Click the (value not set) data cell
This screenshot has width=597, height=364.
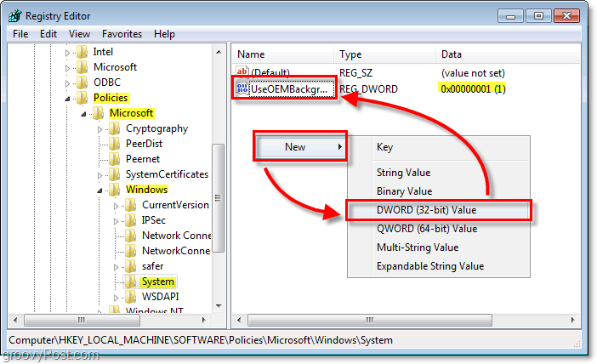click(x=473, y=73)
